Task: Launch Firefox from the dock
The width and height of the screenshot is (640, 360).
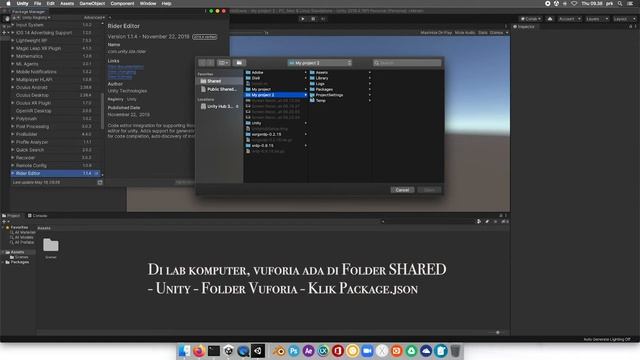Action: click(199, 351)
